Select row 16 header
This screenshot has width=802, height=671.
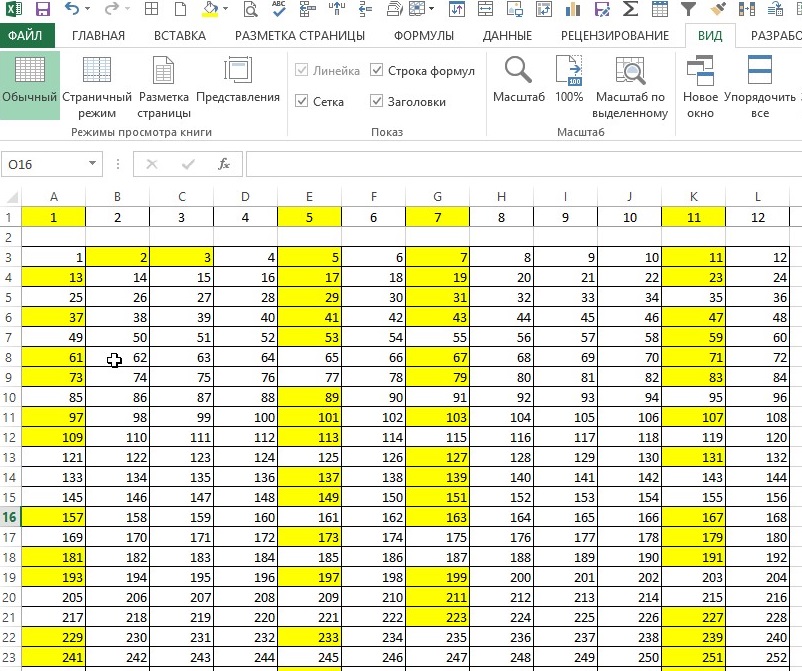pyautogui.click(x=10, y=517)
